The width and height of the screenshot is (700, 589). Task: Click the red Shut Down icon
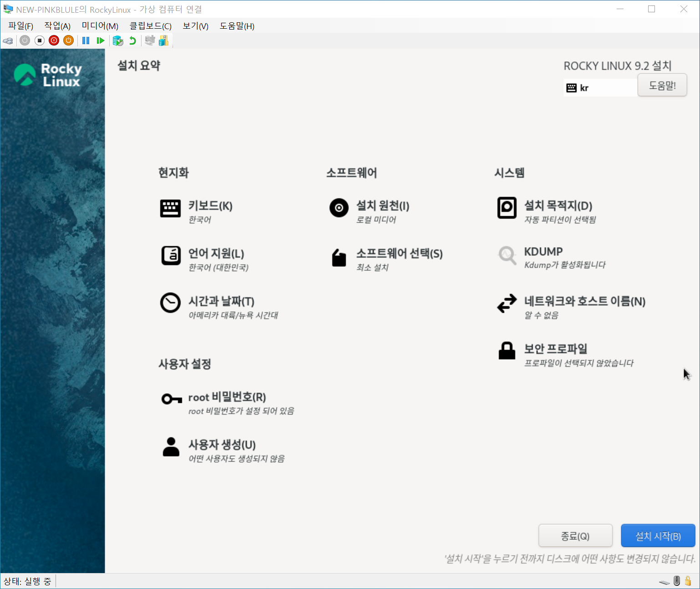point(54,41)
